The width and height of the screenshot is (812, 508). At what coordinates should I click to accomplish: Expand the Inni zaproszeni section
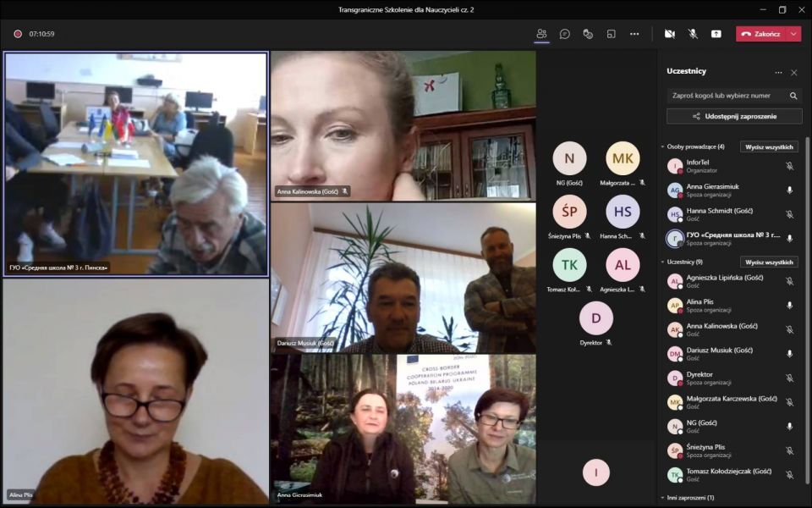click(662, 498)
